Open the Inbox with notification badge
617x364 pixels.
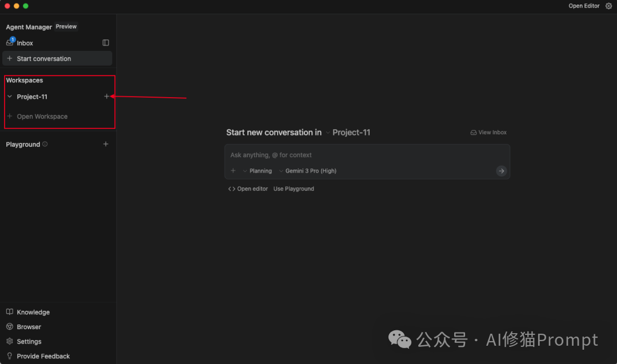(x=25, y=42)
